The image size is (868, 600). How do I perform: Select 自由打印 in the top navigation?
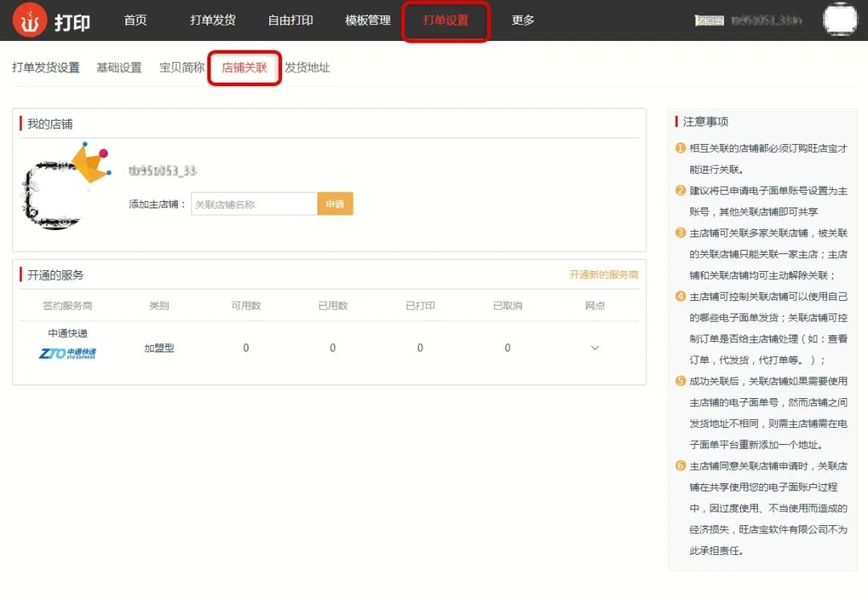point(290,21)
